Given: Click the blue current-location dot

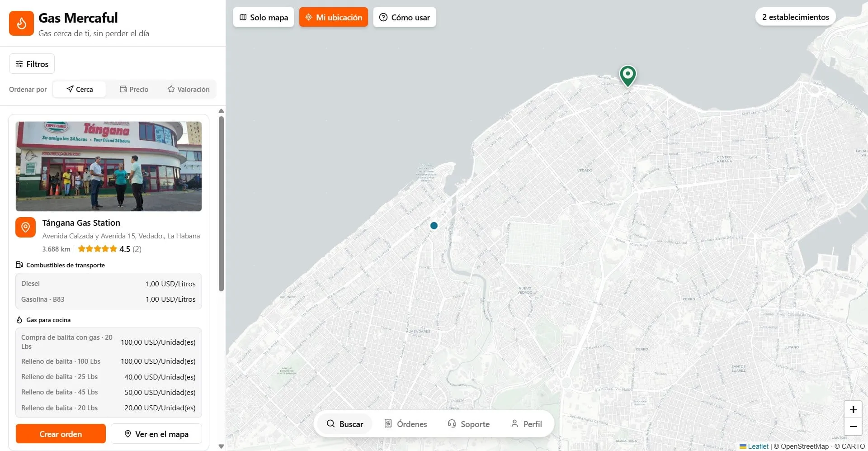Looking at the screenshot, I should click(434, 225).
